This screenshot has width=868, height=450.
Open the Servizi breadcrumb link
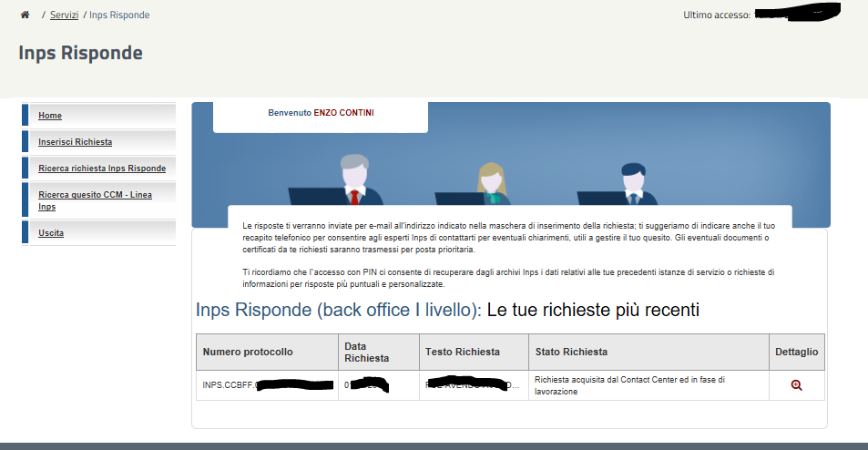coord(64,15)
